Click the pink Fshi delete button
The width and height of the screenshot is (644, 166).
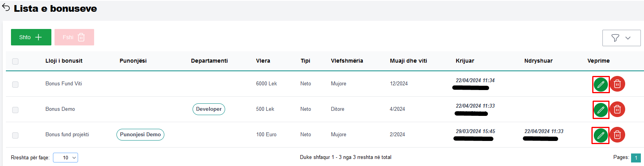(74, 37)
